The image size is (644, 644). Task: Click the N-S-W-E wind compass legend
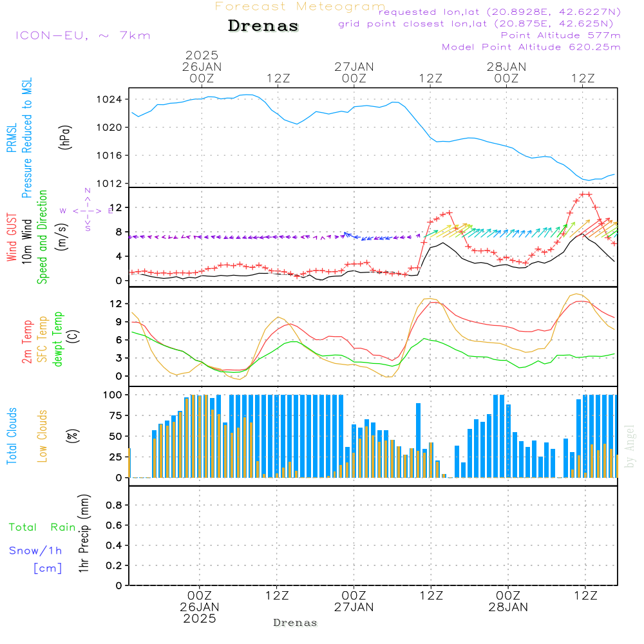coord(87,211)
